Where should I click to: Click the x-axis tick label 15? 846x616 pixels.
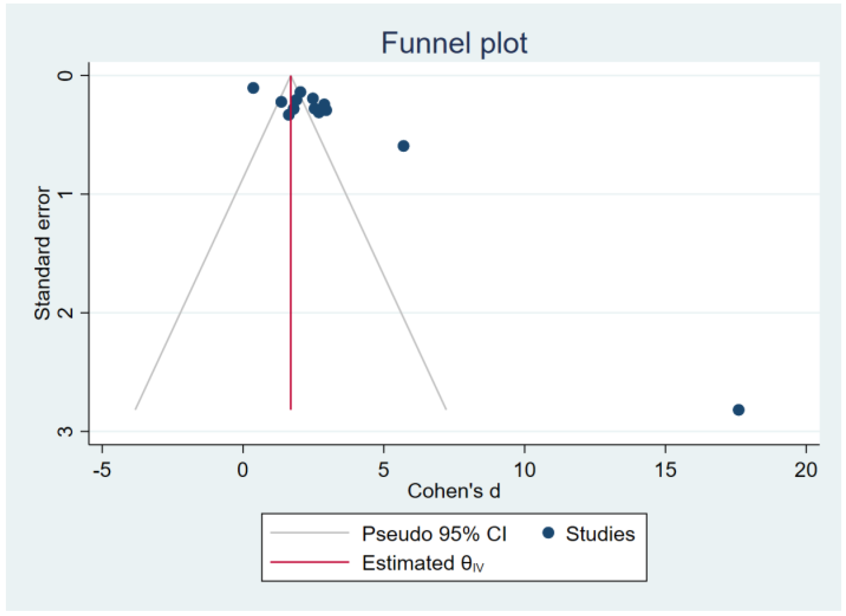tap(665, 470)
